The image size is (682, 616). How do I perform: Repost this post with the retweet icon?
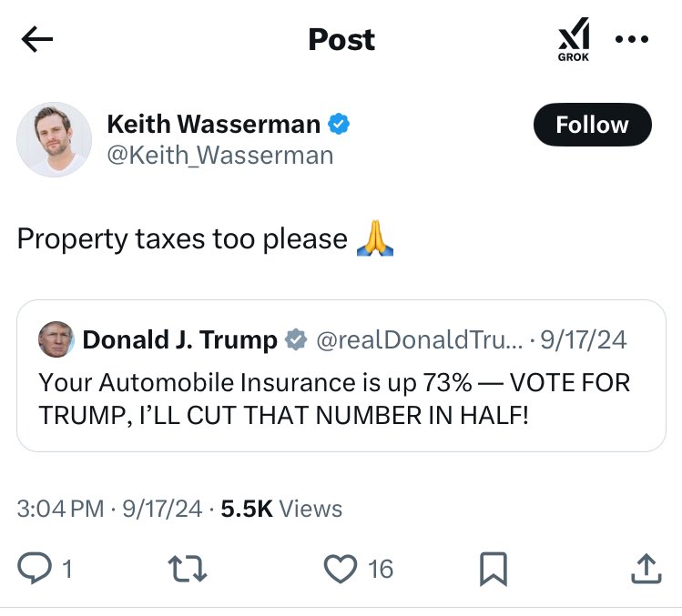pos(188,569)
